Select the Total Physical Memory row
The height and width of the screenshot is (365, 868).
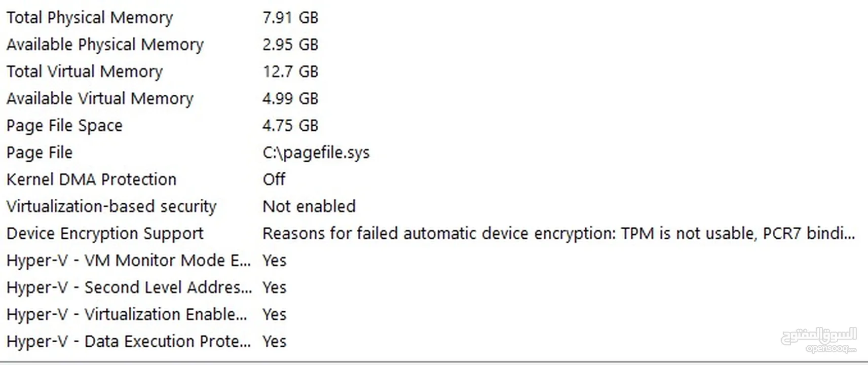coord(434,18)
